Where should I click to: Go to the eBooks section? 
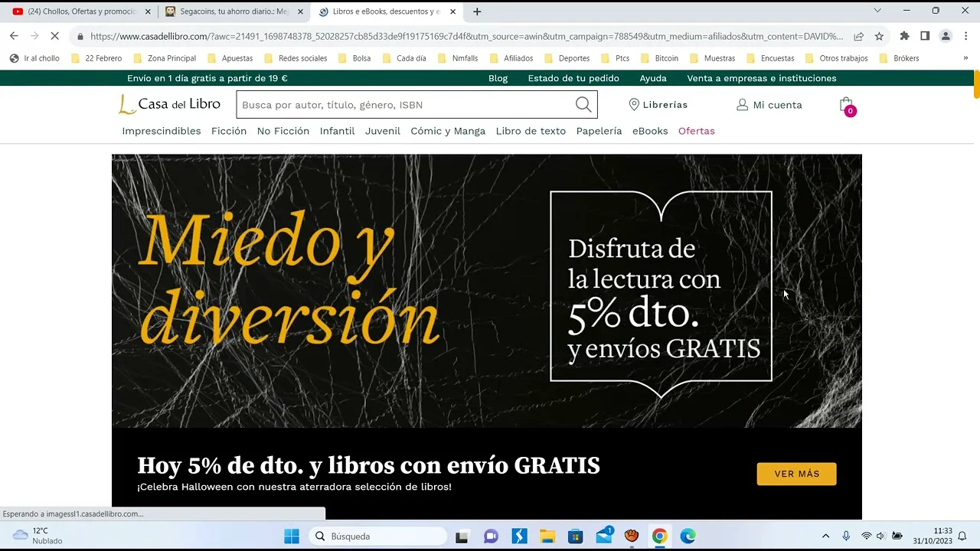click(x=650, y=131)
